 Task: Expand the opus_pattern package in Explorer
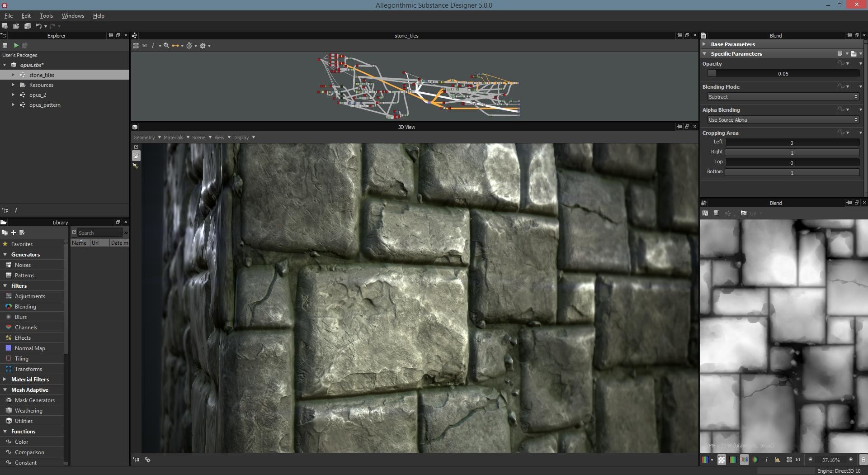point(13,104)
